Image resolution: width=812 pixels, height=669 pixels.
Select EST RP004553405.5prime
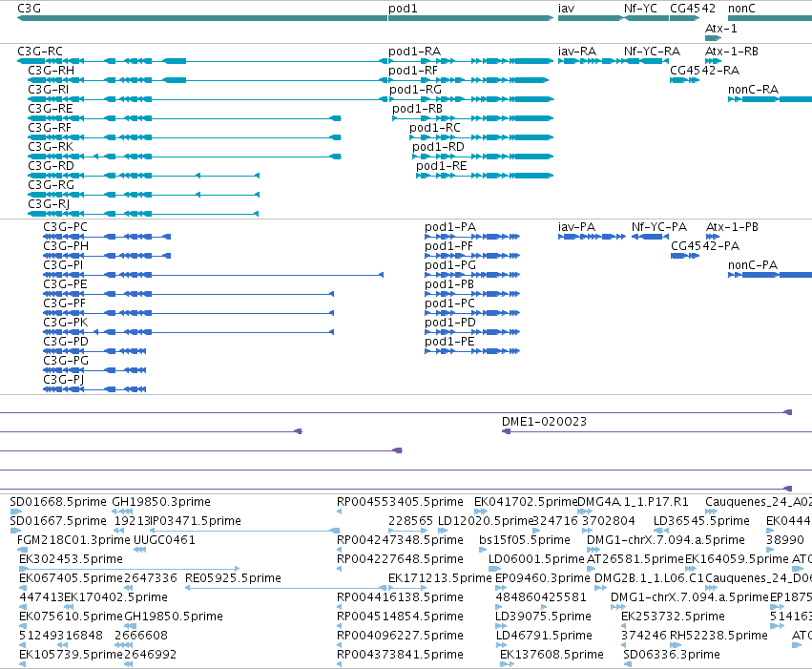pos(339,512)
